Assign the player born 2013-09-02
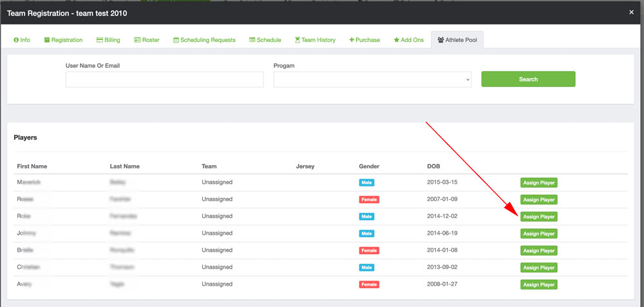Screen dimensions: 644x307 539,268
